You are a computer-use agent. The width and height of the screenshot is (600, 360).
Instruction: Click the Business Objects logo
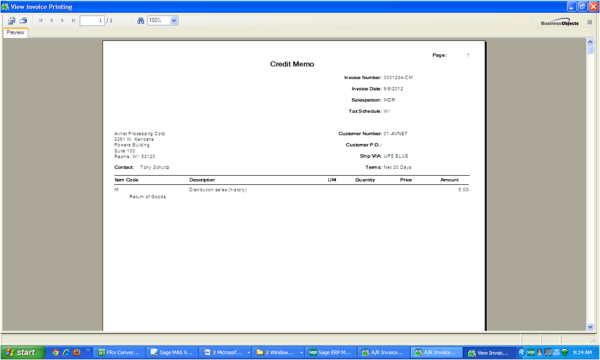click(560, 23)
